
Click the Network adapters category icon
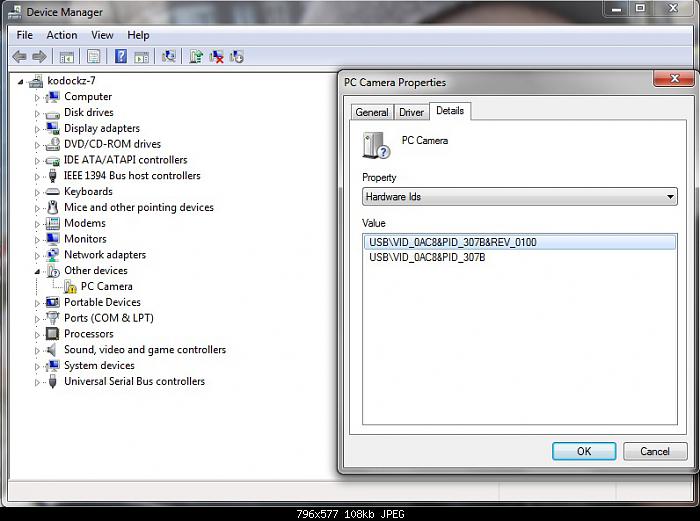[x=53, y=254]
